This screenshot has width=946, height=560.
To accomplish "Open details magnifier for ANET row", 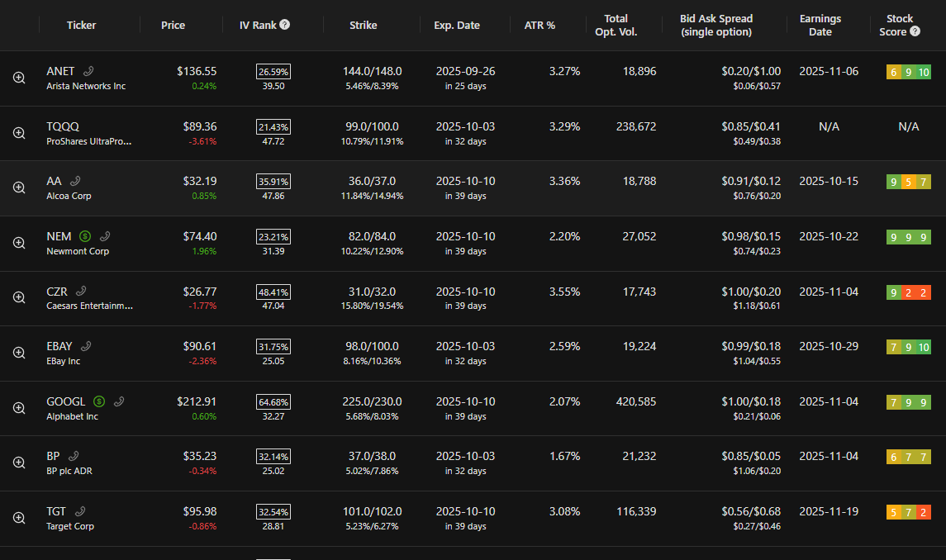I will tap(19, 78).
